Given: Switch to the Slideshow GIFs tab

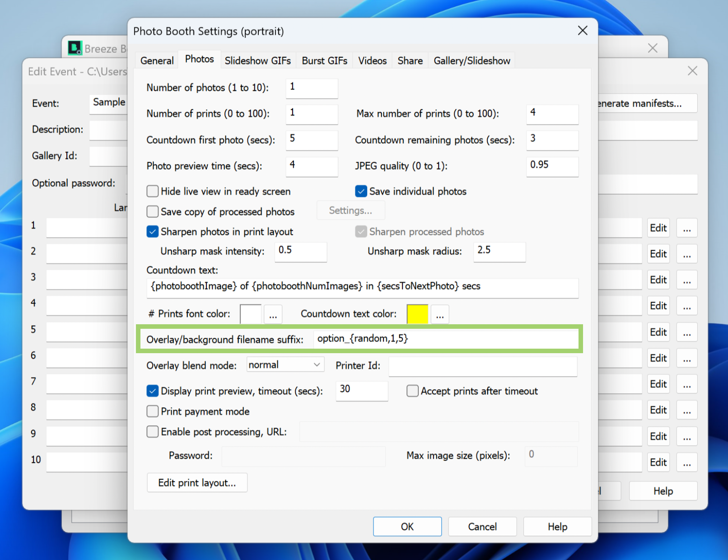Looking at the screenshot, I should click(x=257, y=61).
